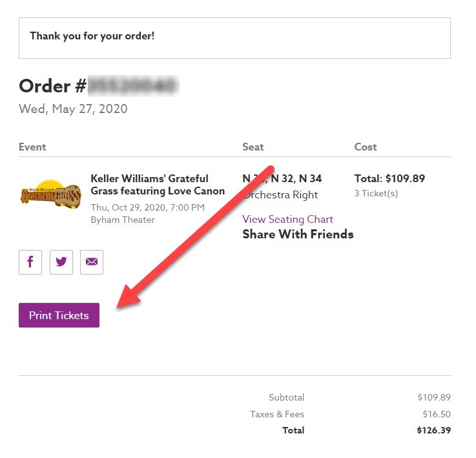Click the Byham Theater venue text

point(122,220)
